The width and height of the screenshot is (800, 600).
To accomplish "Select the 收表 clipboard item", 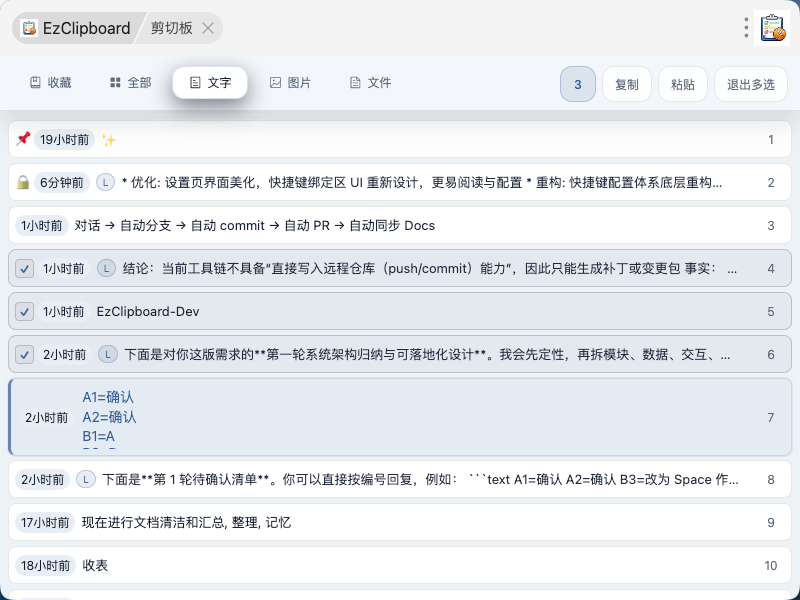I will tap(400, 565).
